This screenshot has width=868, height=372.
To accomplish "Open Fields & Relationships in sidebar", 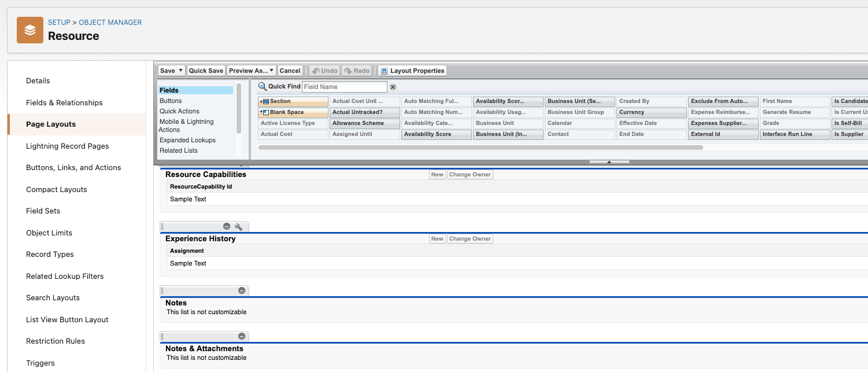I will (64, 102).
